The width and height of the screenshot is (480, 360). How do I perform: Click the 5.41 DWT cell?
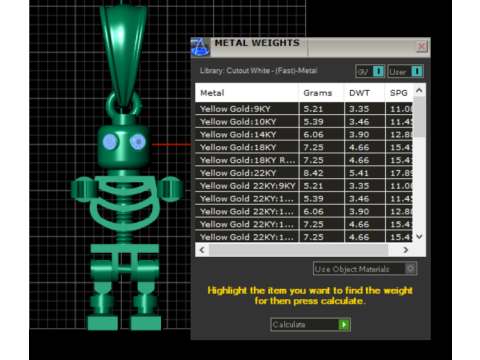(x=365, y=173)
